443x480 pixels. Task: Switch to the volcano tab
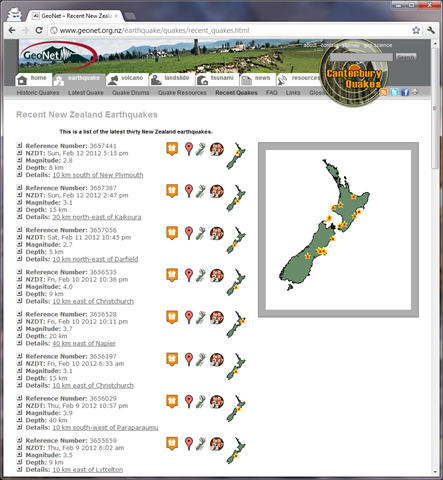click(127, 79)
